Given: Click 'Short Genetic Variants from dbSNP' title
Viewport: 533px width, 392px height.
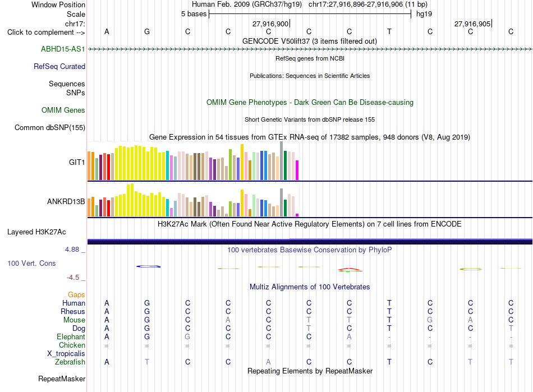Looking at the screenshot, I should tap(310, 119).
